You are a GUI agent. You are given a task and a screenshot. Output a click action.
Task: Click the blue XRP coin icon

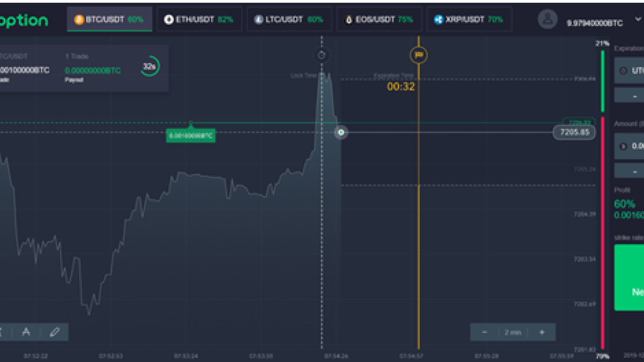tap(438, 19)
